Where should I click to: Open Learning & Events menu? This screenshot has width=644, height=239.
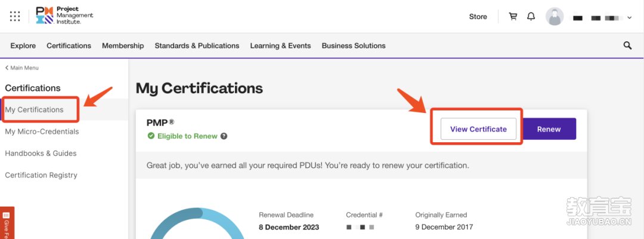(x=280, y=45)
